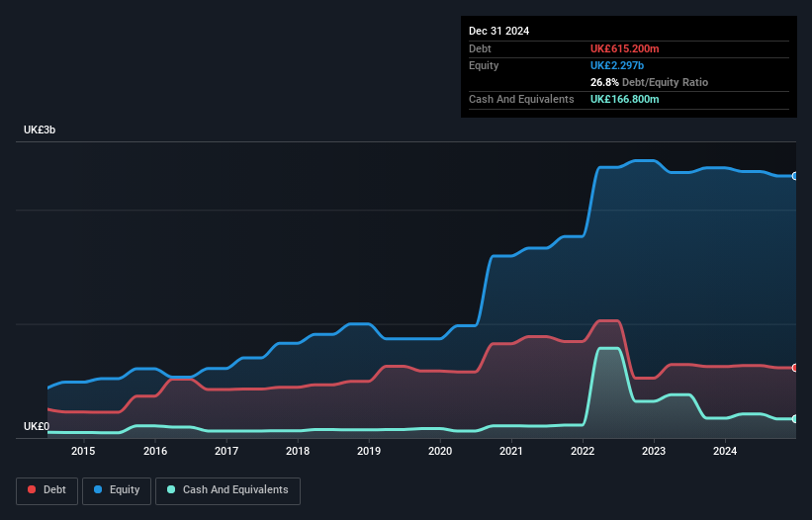Viewport: 812px width, 520px height.
Task: Click the 2024 x-axis label
Action: click(x=725, y=451)
